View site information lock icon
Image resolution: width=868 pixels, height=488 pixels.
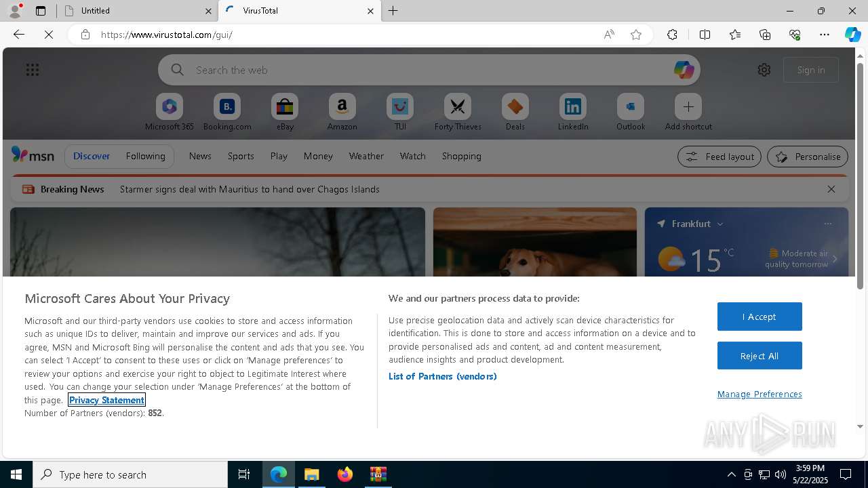85,35
